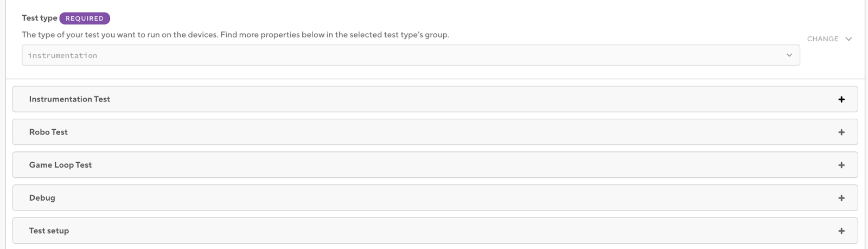Click the Test type heading label
This screenshot has height=249, width=868.
pos(39,18)
